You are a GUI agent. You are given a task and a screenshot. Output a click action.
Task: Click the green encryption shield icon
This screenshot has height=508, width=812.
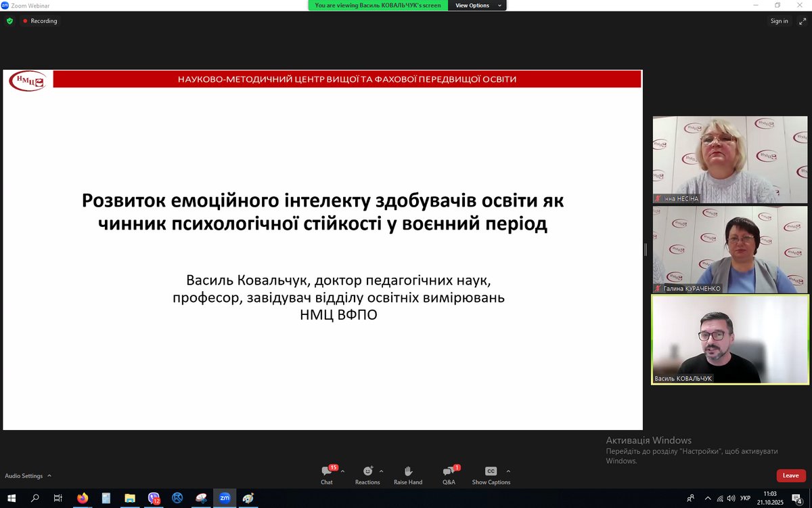click(x=9, y=21)
